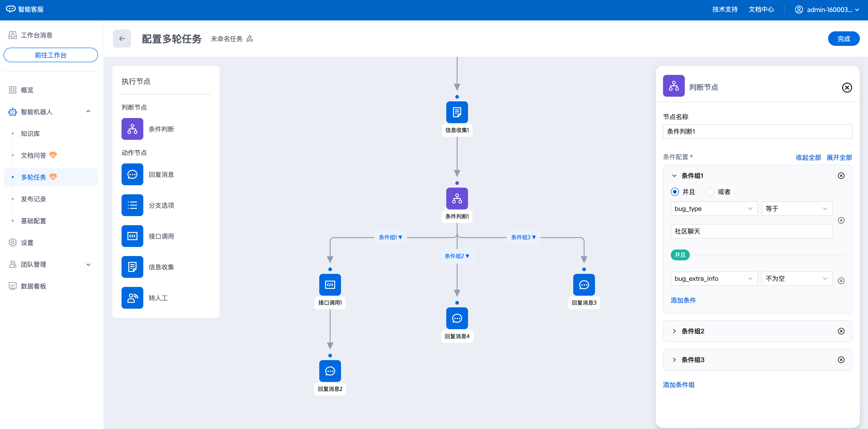Open 知识库 in the sidebar
Screen dimensions: 868x429
pyautogui.click(x=30, y=133)
